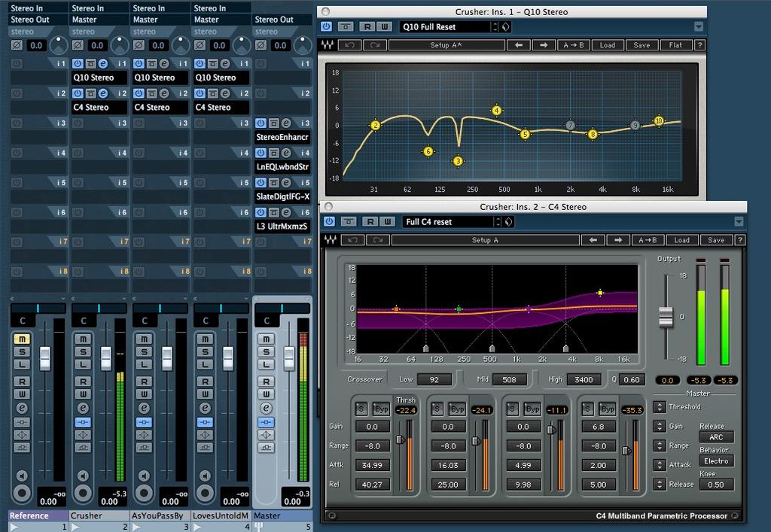Click Q10 next preset right arrow
Screen dimensions: 771x532
point(544,45)
